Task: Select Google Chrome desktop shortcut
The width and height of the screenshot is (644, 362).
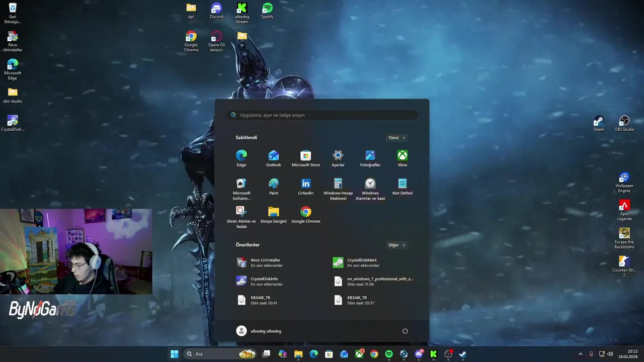Action: click(x=191, y=41)
